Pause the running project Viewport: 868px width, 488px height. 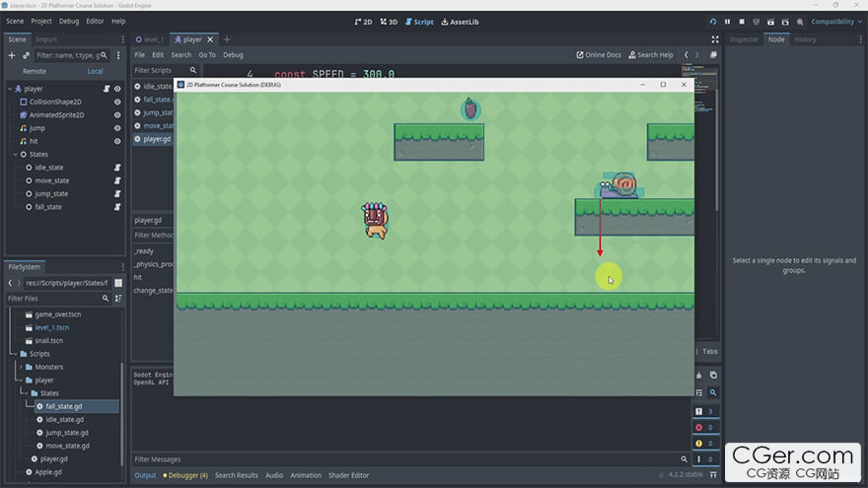727,22
